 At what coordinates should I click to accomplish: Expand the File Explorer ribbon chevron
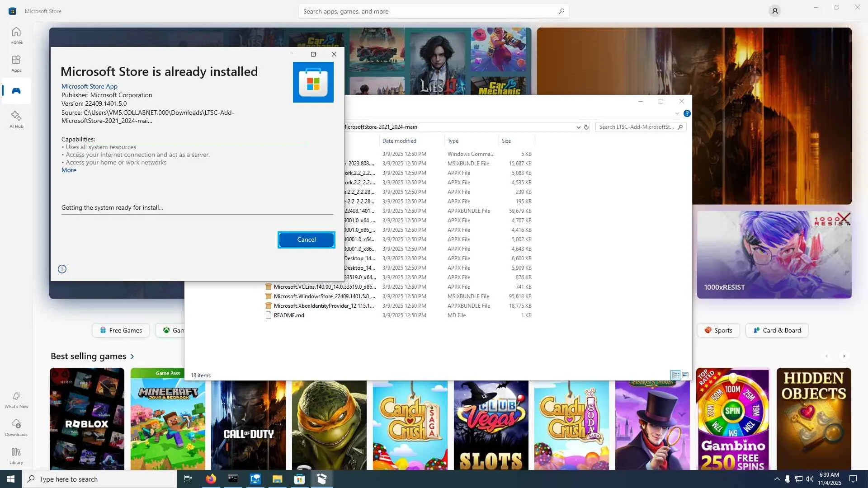(677, 113)
